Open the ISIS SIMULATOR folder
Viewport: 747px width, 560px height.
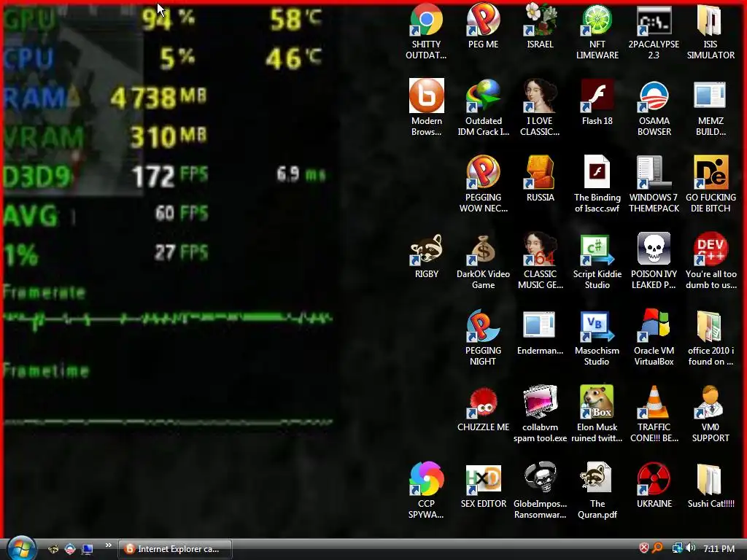711,20
